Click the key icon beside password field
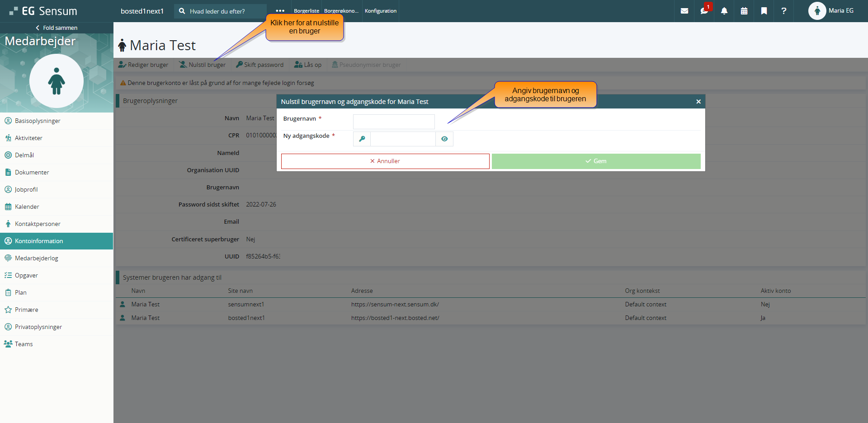The height and width of the screenshot is (423, 868). pos(362,139)
